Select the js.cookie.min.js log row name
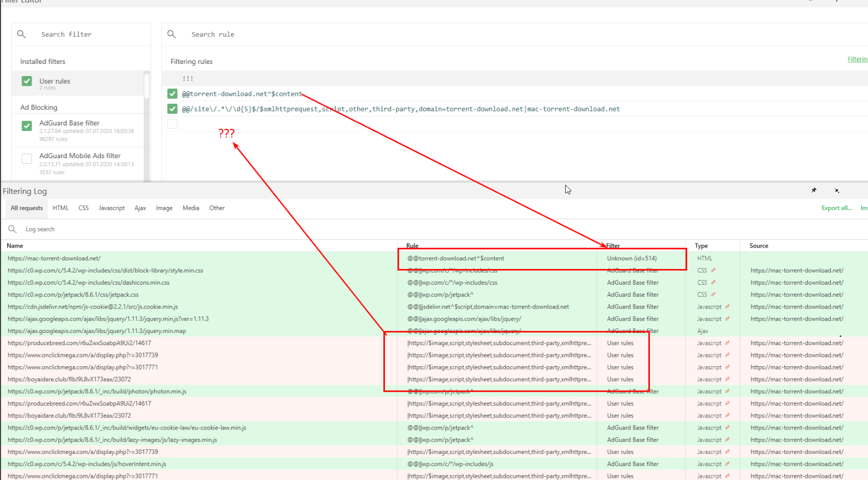This screenshot has width=868, height=480. tap(93, 307)
